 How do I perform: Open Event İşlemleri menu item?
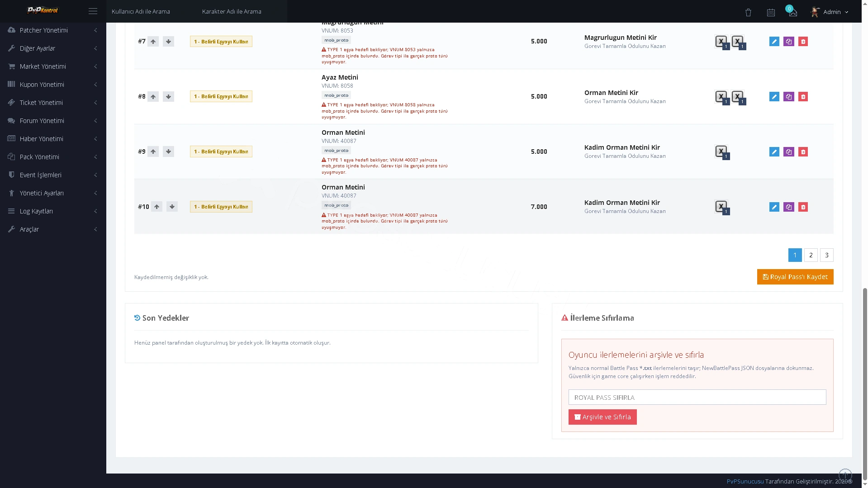(53, 175)
